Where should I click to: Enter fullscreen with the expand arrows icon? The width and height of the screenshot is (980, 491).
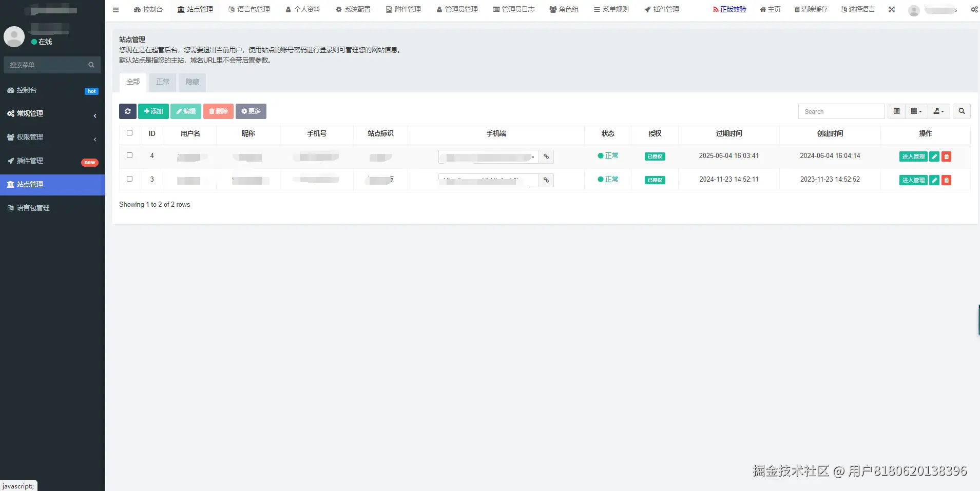click(x=892, y=10)
